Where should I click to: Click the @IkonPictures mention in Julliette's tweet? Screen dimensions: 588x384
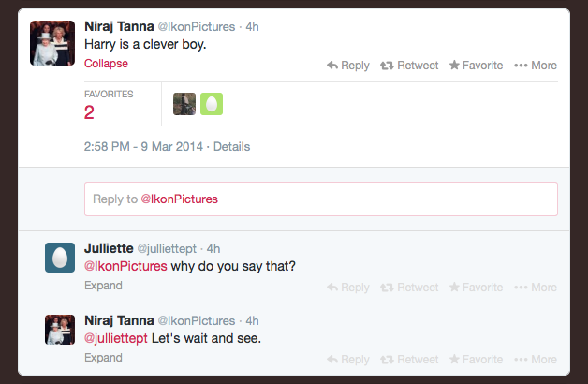[x=125, y=266]
